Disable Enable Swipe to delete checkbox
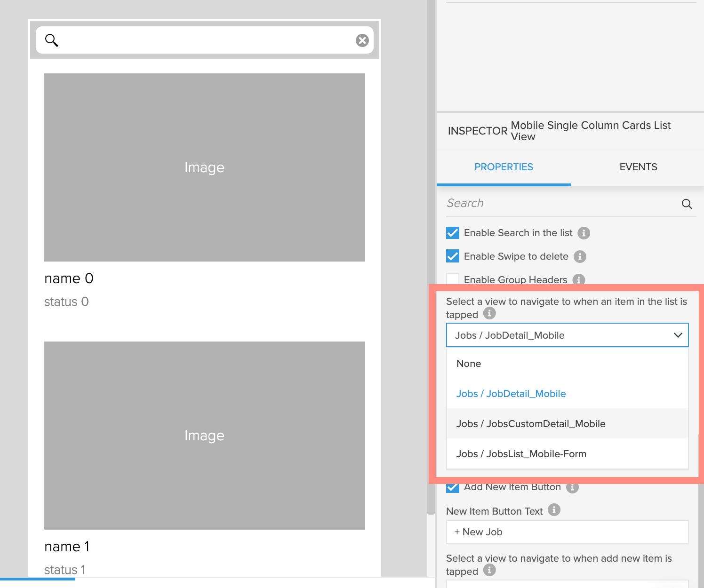 [453, 256]
